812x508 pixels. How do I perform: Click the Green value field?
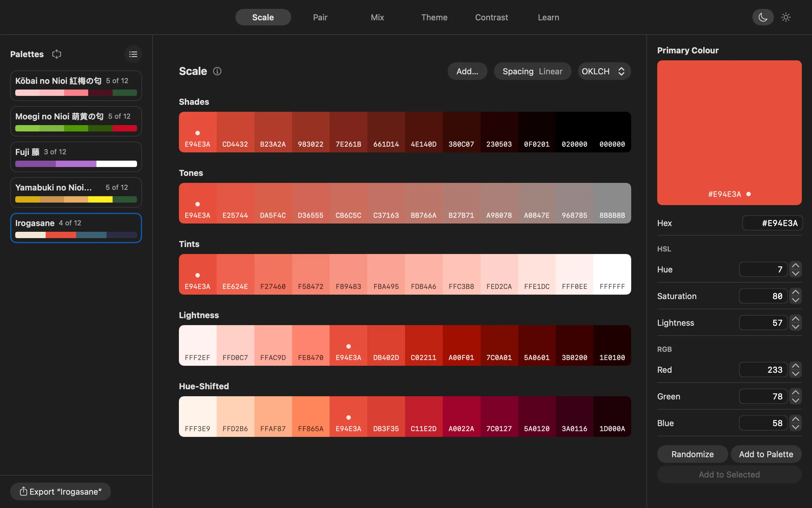click(x=763, y=397)
